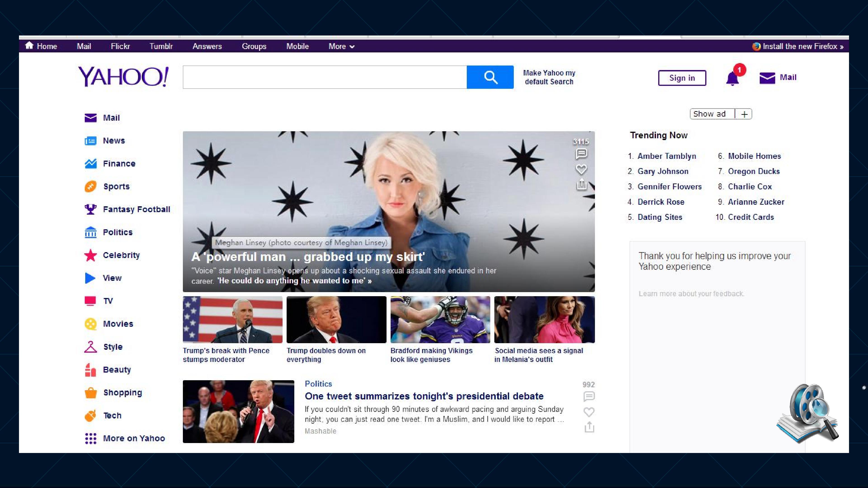Click the Movies film reel icon

coord(90,324)
